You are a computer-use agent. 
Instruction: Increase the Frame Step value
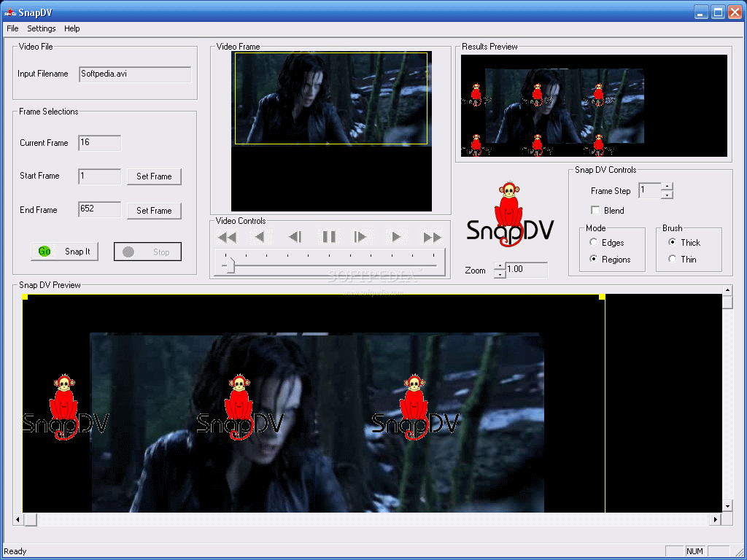click(667, 187)
